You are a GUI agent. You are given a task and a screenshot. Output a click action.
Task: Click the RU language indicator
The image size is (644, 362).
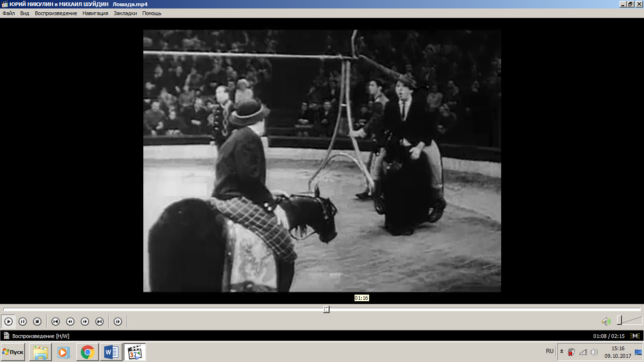point(550,351)
